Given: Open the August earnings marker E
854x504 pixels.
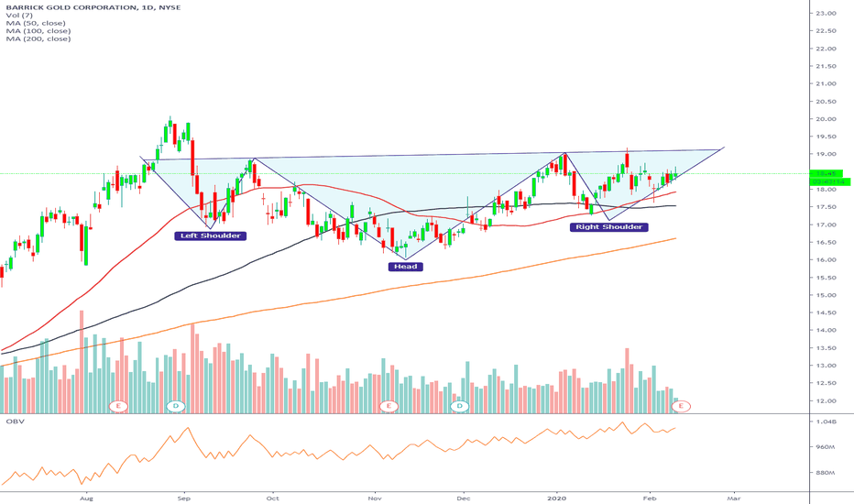Looking at the screenshot, I should (x=118, y=406).
